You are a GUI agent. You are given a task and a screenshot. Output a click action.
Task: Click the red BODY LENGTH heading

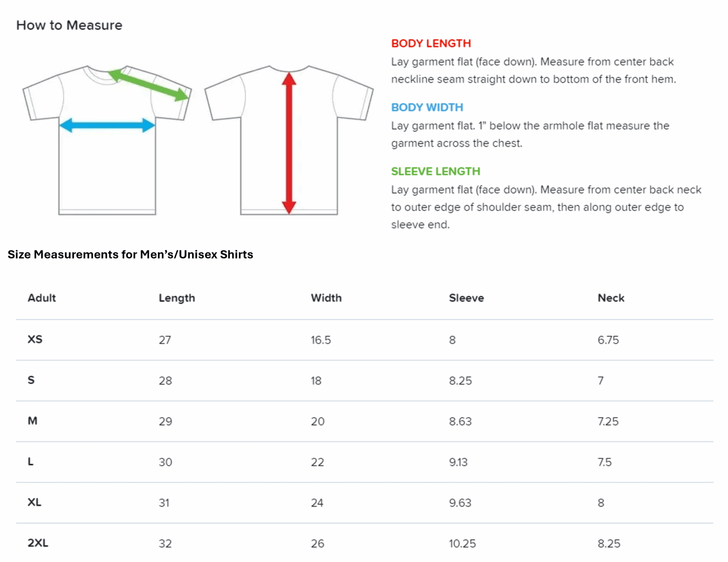tap(431, 43)
